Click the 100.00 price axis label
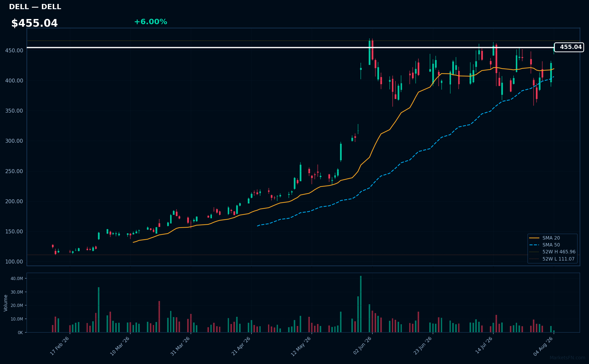Screen dimensions: 589x364 [x=14, y=262]
